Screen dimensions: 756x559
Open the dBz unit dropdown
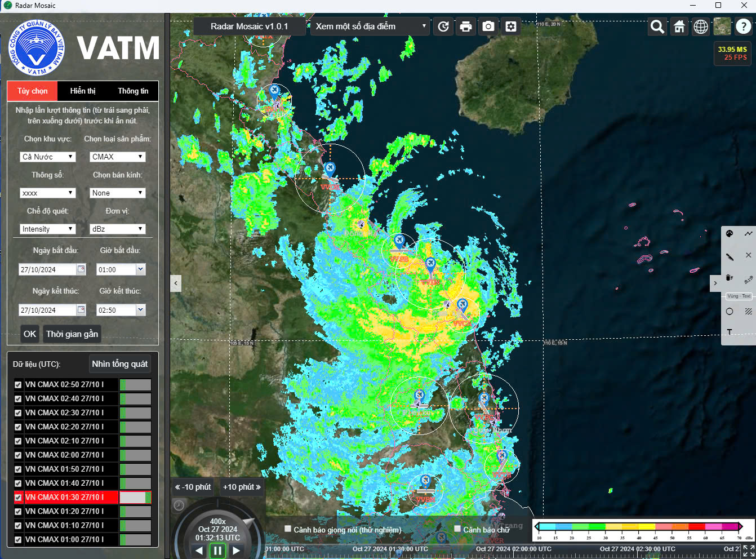click(x=117, y=229)
